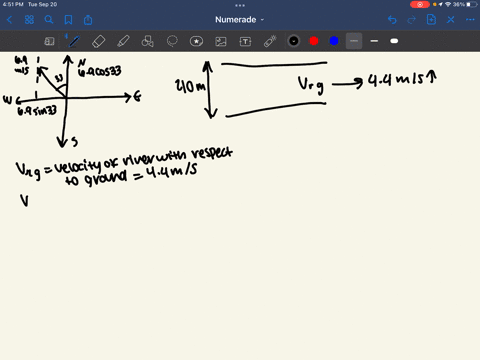Go back using the back chevron
Screen dimensions: 480x360
(9, 20)
